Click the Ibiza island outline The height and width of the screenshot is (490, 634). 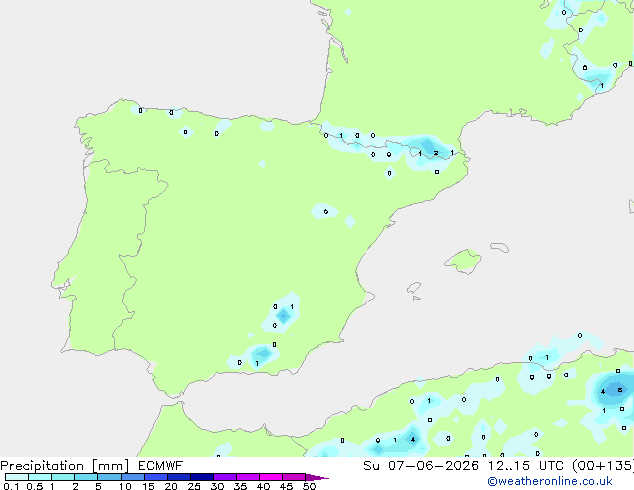pyautogui.click(x=414, y=288)
